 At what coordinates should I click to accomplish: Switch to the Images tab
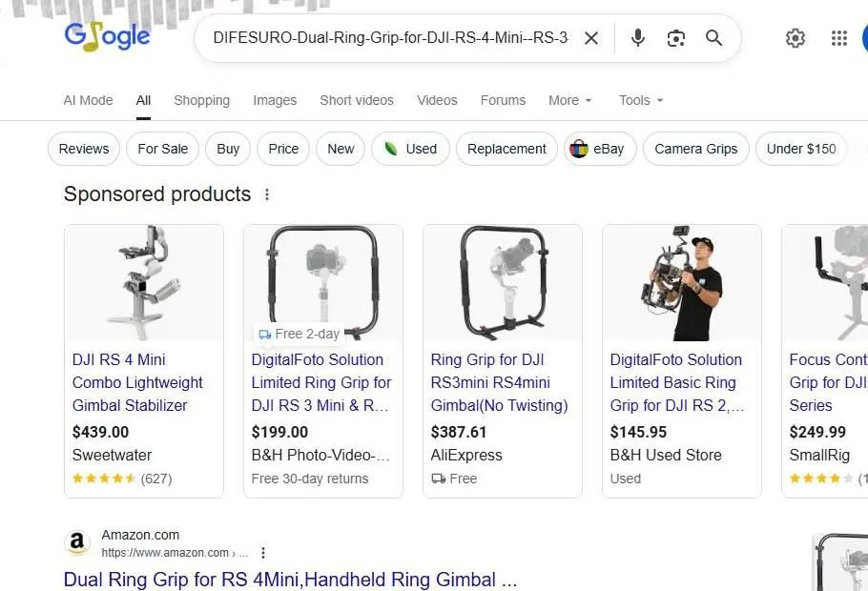click(x=275, y=100)
